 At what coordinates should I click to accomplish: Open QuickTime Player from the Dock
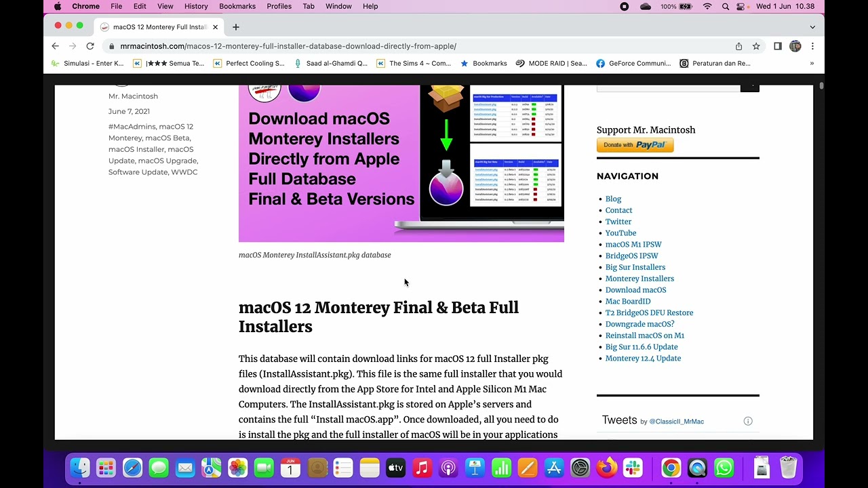697,468
